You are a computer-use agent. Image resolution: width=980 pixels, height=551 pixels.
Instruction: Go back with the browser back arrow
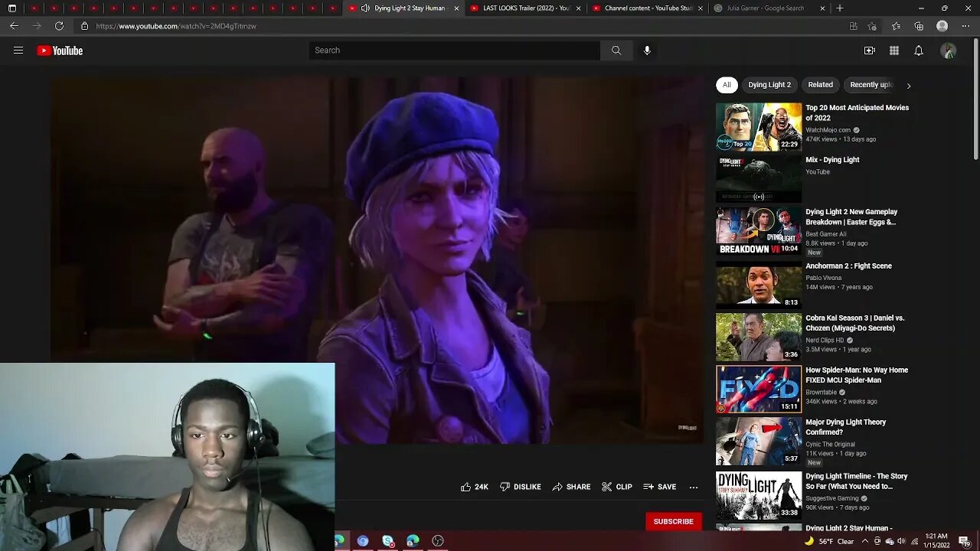click(x=14, y=26)
